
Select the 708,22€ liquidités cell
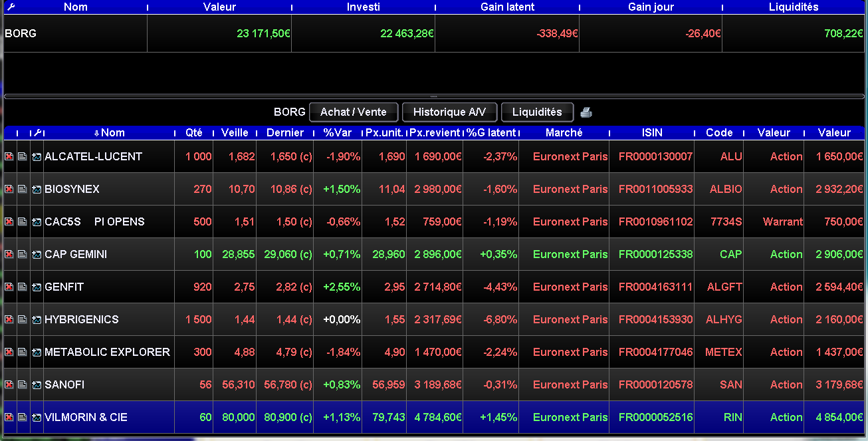coord(794,33)
